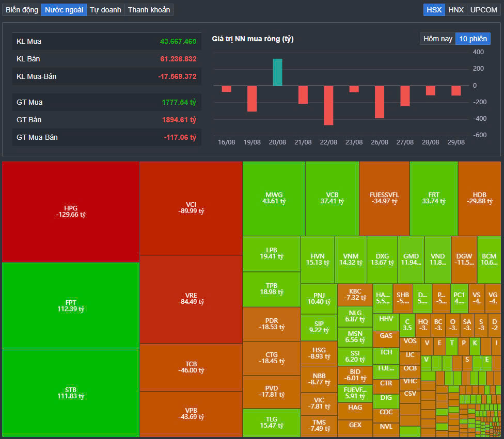Open the VRE treemap tile
The height and width of the screenshot is (439, 504).
[x=191, y=299]
